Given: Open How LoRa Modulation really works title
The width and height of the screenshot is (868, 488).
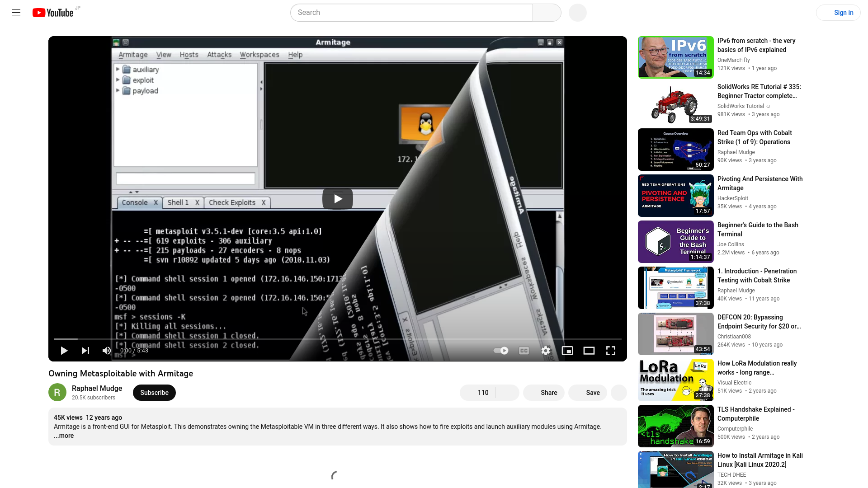Looking at the screenshot, I should [x=757, y=368].
